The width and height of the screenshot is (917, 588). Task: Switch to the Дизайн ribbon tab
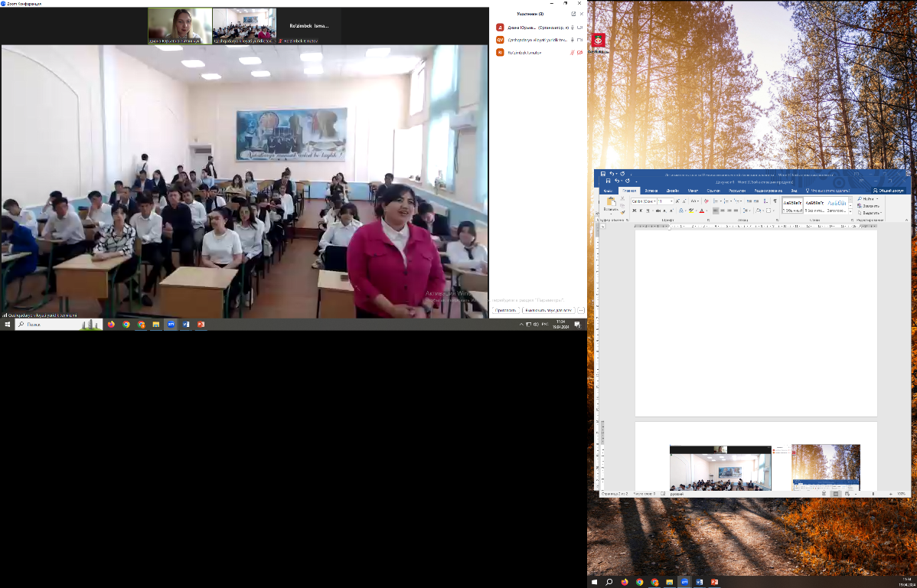(673, 191)
